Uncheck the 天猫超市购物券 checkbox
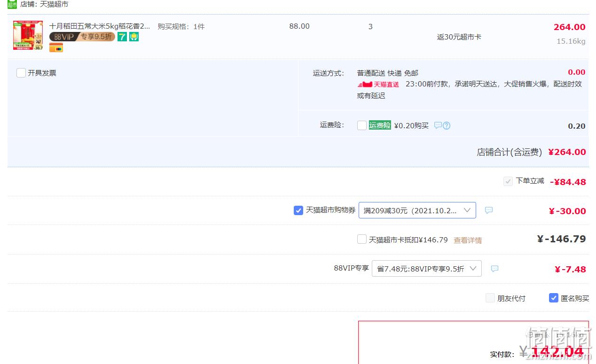This screenshot has height=364, width=596. (x=298, y=210)
